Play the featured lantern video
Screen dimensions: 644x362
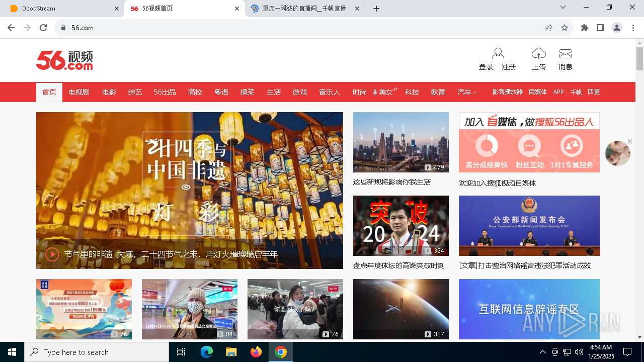coord(52,254)
